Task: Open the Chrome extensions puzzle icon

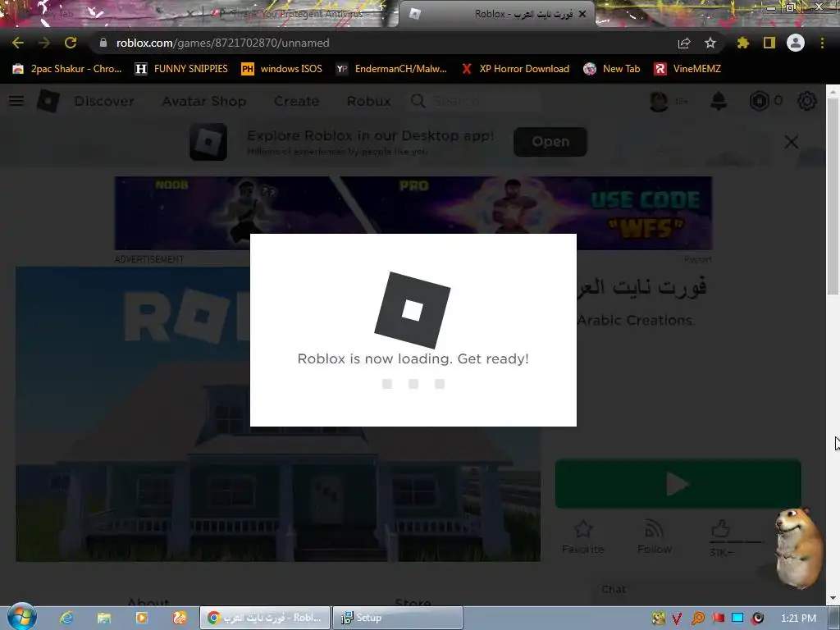Action: click(x=742, y=43)
